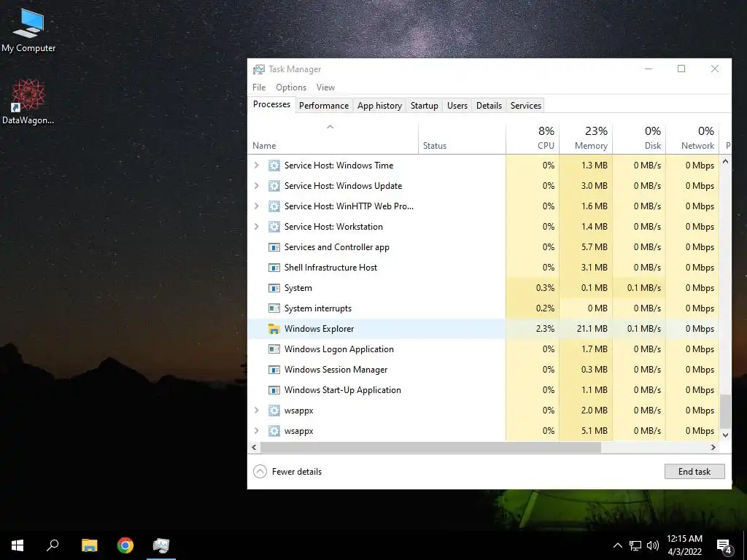Expand Service Host: WinHTTP Web Pro... group

point(256,206)
